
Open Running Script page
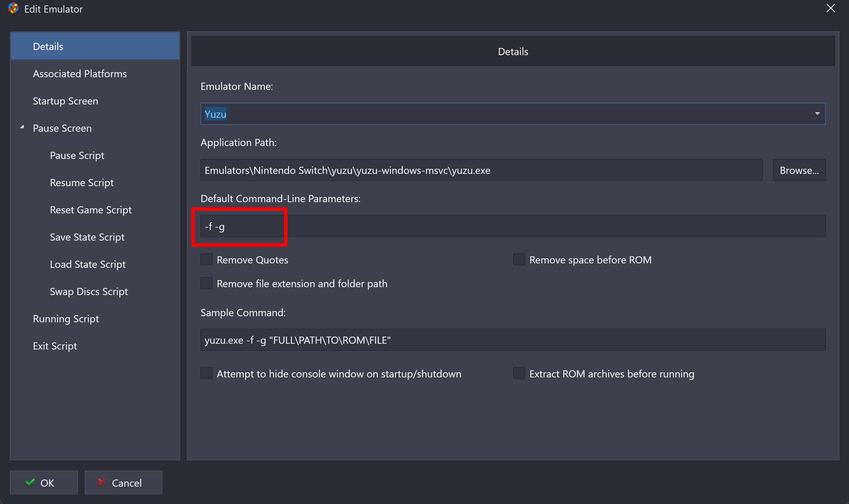tap(66, 319)
